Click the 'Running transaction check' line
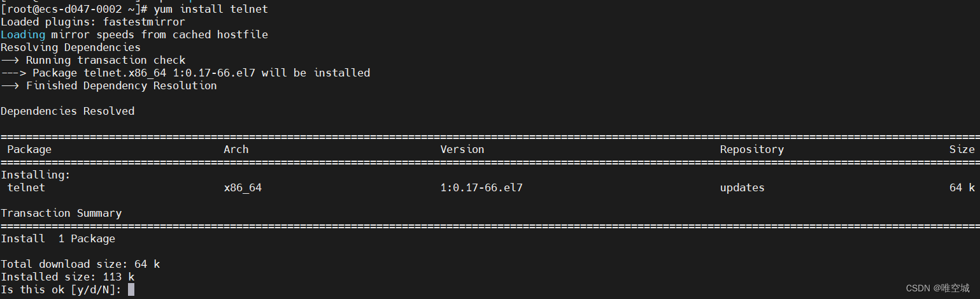 click(x=106, y=60)
